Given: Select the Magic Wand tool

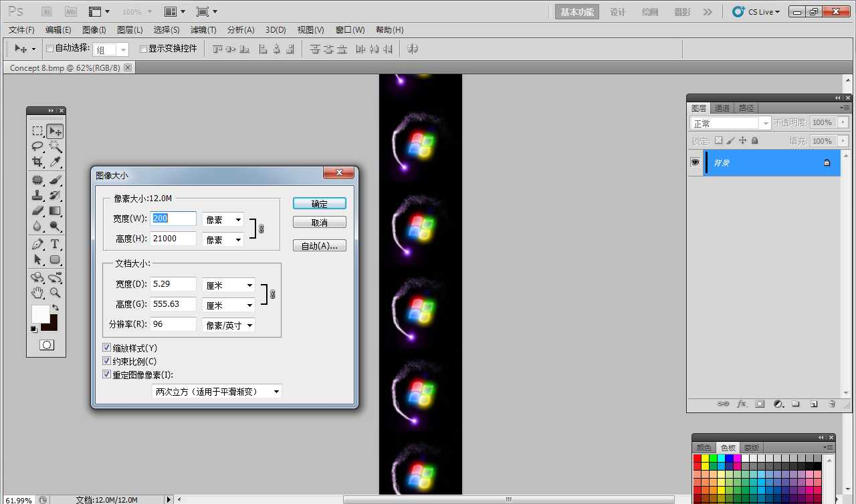Looking at the screenshot, I should point(55,146).
